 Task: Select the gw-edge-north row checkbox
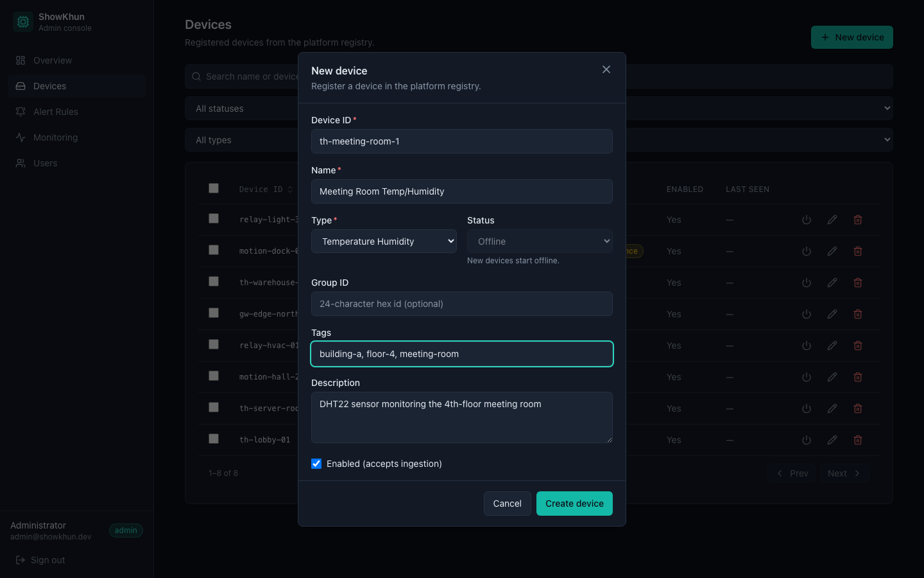tap(214, 313)
